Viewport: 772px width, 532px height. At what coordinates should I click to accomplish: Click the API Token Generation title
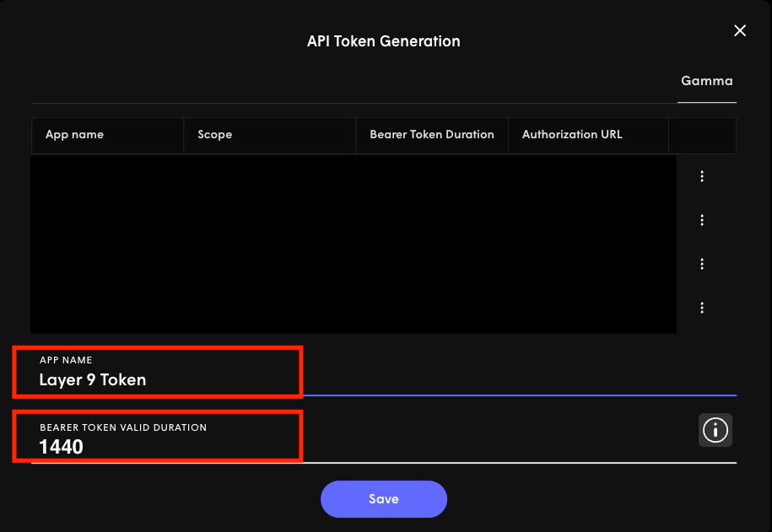384,41
